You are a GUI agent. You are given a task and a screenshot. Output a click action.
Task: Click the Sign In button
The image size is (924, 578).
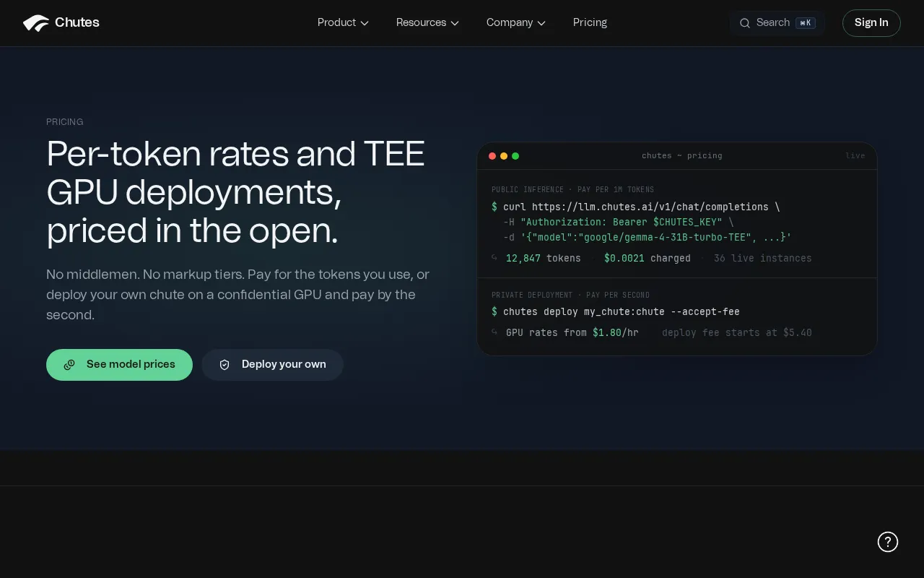(x=871, y=23)
